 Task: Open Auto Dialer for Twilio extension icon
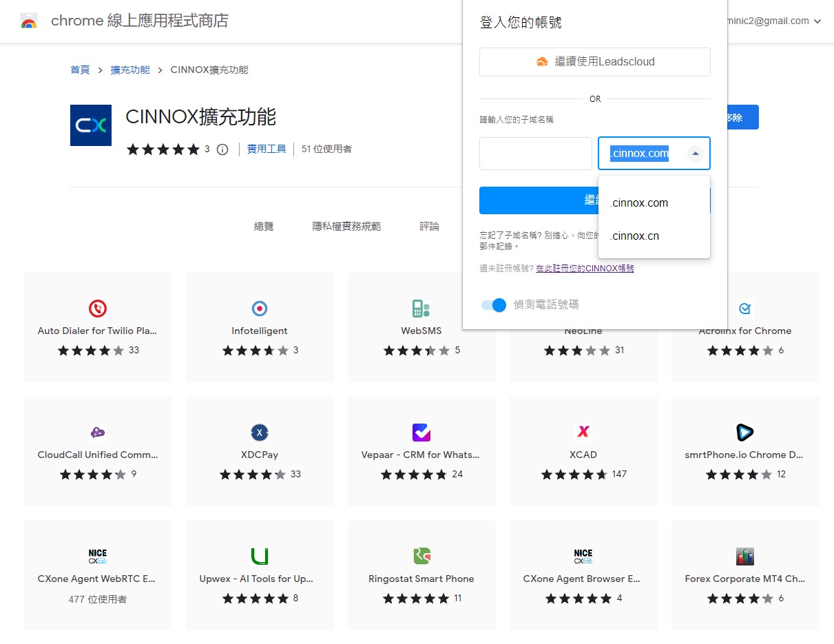click(98, 309)
